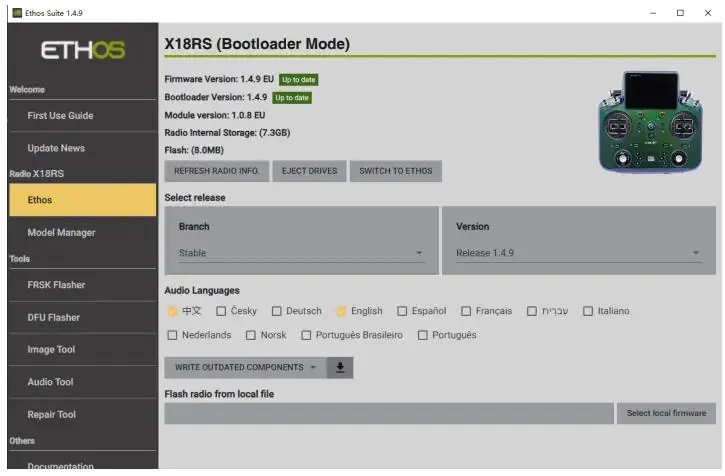The height and width of the screenshot is (476, 725).
Task: Click firmware Up to date badge
Action: click(x=299, y=80)
